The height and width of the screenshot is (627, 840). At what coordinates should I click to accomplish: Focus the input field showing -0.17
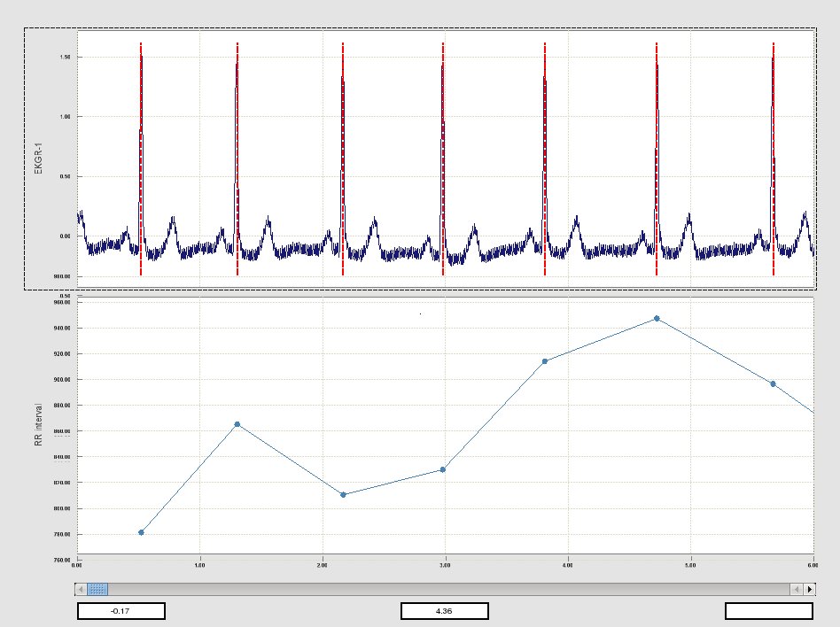121,611
